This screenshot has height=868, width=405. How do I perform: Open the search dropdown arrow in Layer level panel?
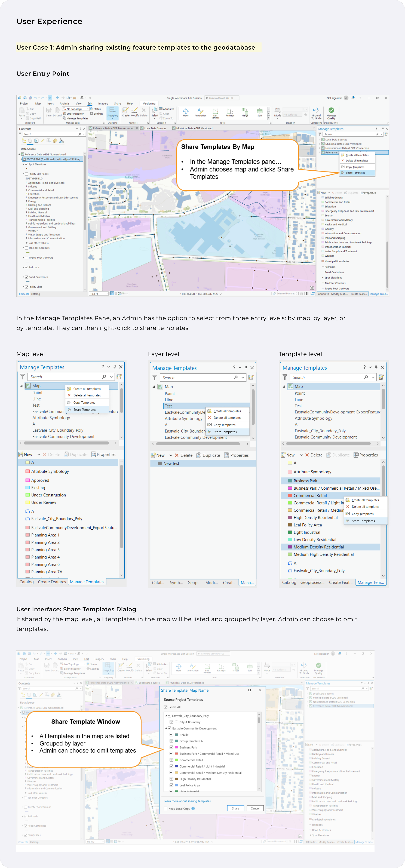coord(243,377)
